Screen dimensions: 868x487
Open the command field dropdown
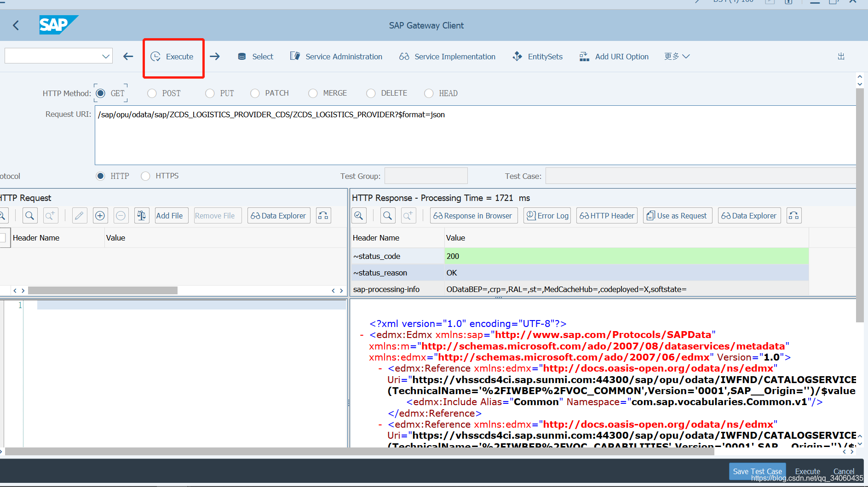point(106,57)
